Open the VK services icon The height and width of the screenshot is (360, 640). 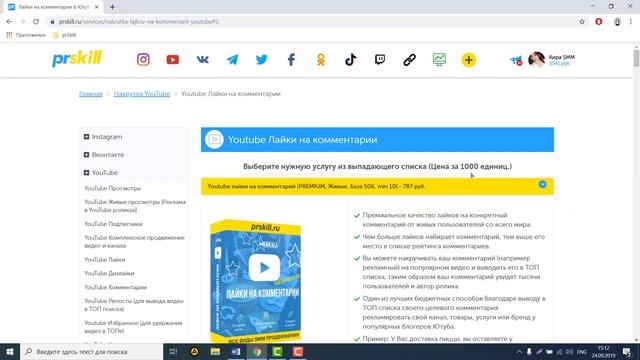[202, 60]
